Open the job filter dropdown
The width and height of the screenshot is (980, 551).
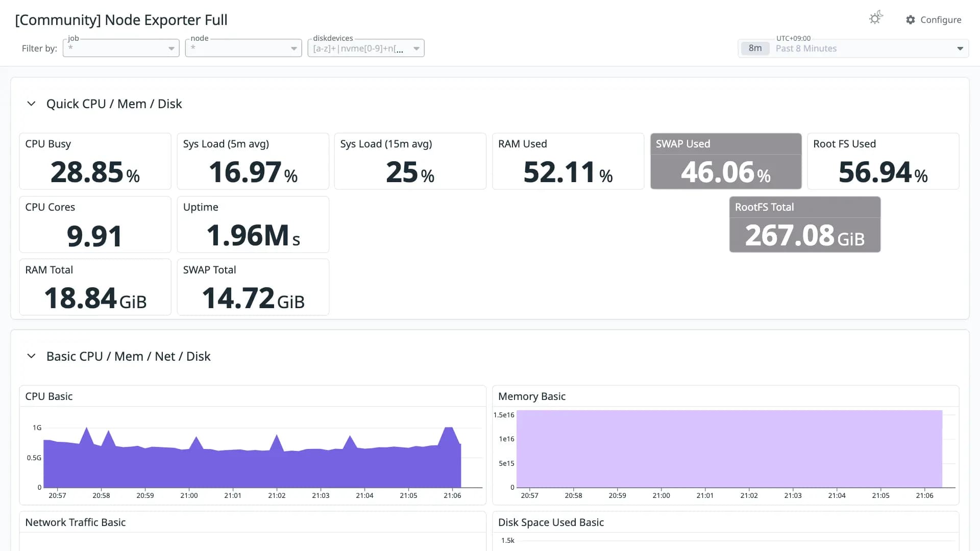pyautogui.click(x=121, y=48)
